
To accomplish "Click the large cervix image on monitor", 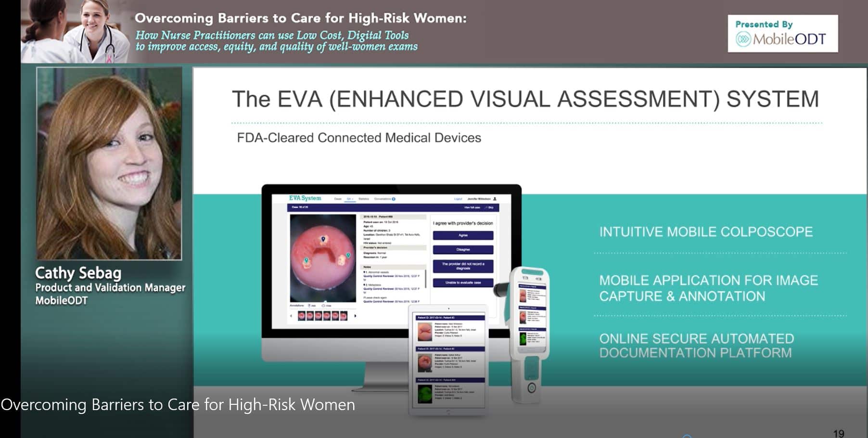I will 322,258.
